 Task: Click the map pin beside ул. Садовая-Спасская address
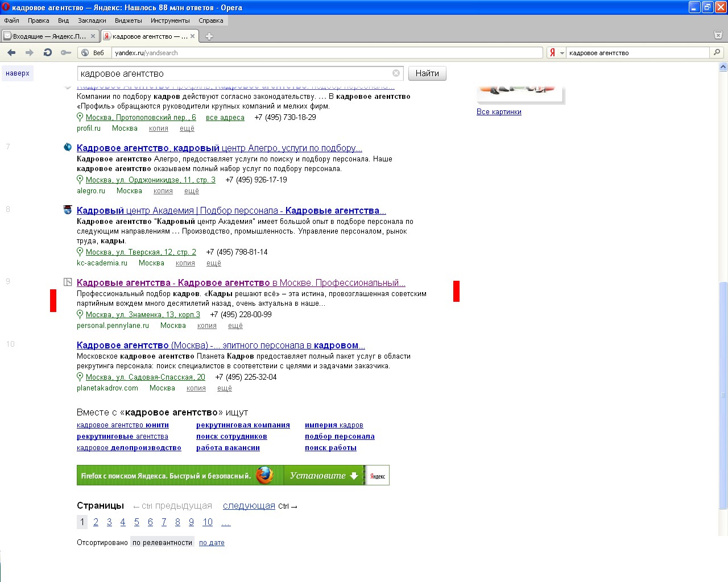[80, 377]
